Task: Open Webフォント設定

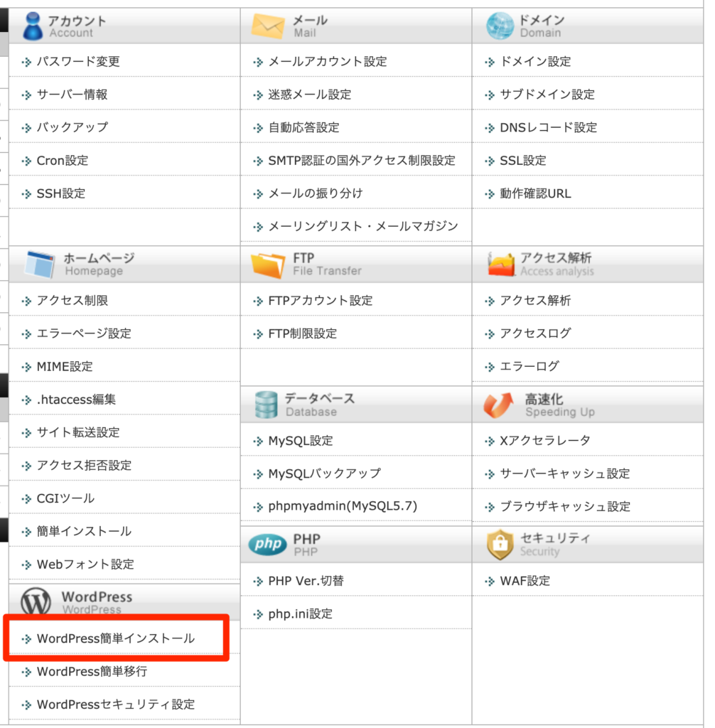Action: pyautogui.click(x=85, y=564)
